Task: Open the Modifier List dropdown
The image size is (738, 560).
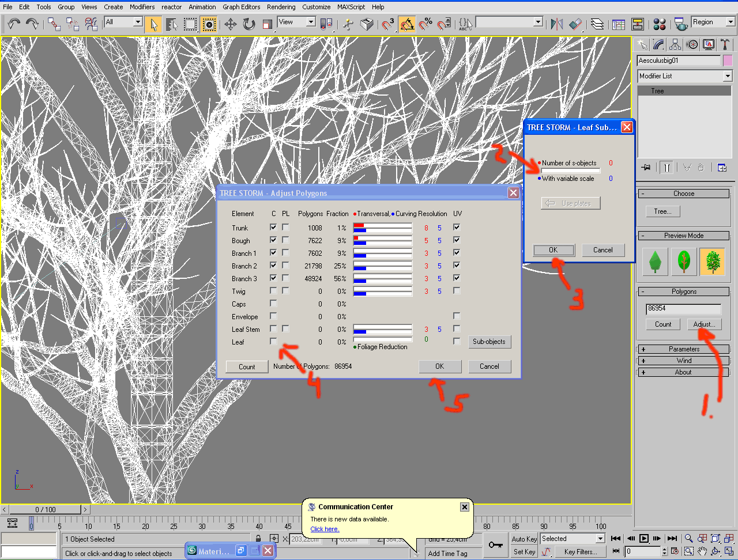Action: 684,76
